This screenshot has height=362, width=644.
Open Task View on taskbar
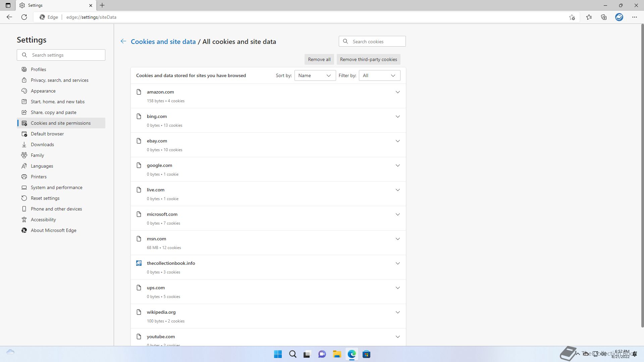pos(307,354)
